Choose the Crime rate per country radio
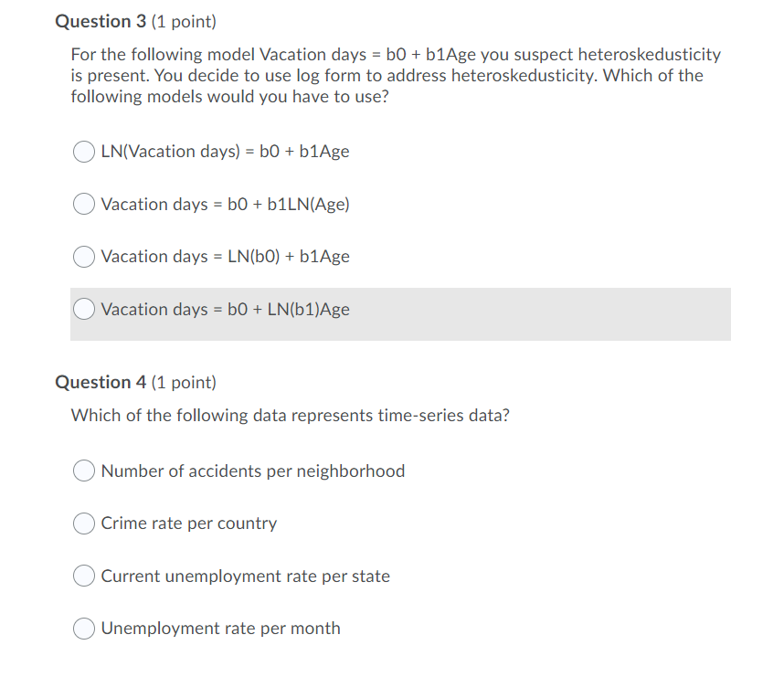The image size is (784, 677). click(84, 523)
